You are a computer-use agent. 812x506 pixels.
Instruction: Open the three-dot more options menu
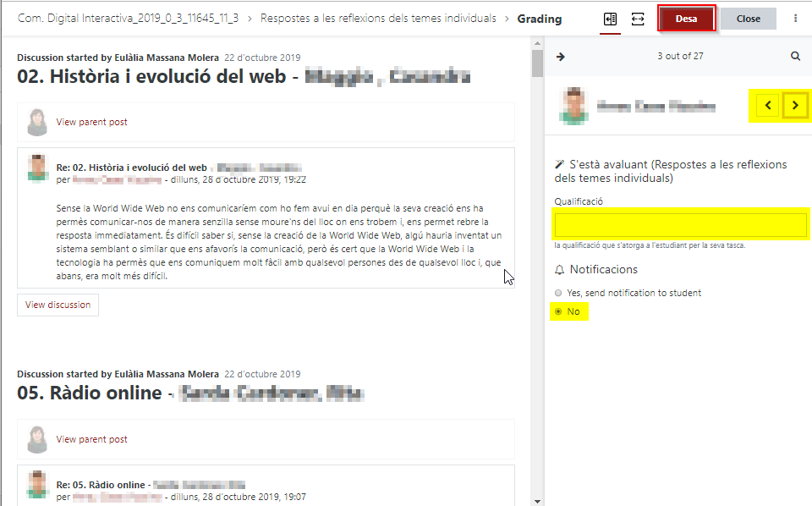coord(795,19)
